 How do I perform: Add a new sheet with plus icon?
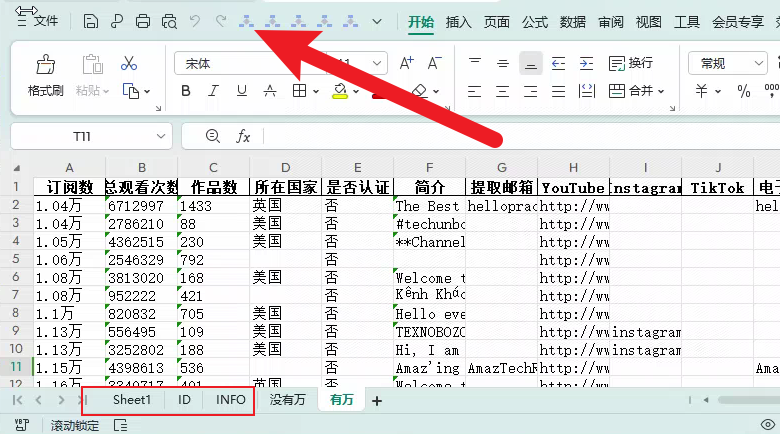coord(377,401)
